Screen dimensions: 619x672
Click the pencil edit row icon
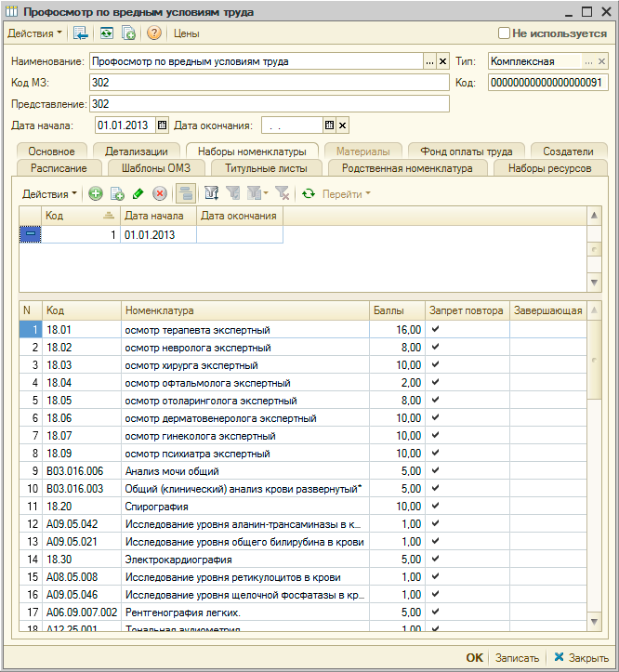tap(138, 193)
